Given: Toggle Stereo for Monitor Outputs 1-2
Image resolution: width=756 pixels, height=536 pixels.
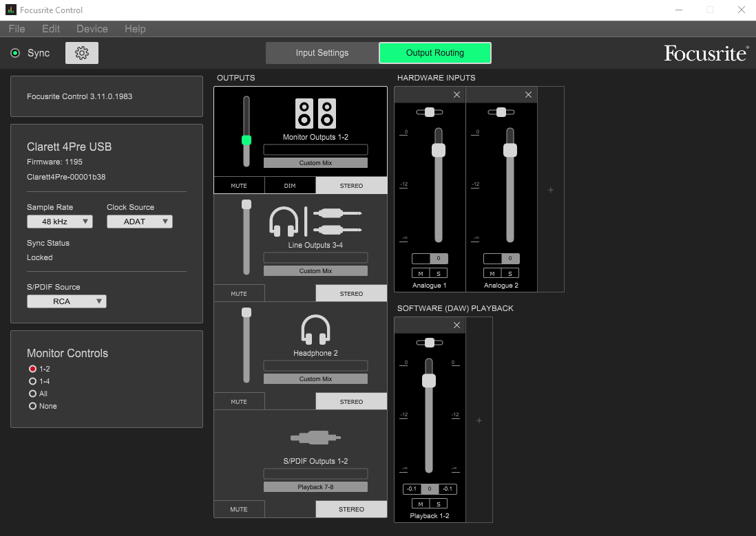Looking at the screenshot, I should (351, 186).
